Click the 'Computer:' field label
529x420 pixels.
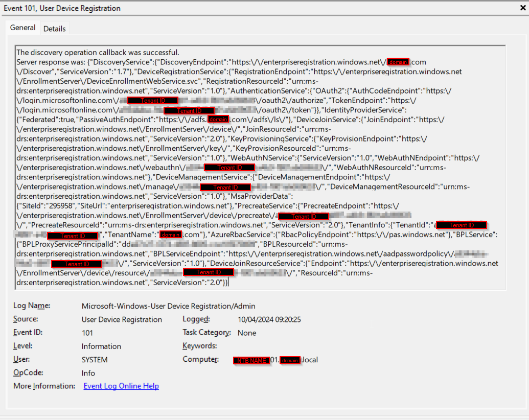coord(201,359)
